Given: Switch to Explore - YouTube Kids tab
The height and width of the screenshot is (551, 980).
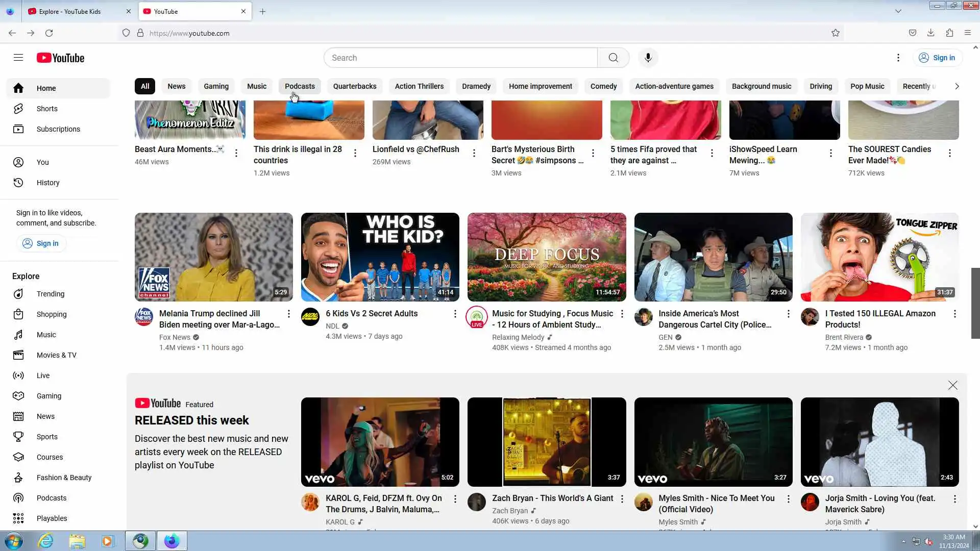Looking at the screenshot, I should point(70,11).
